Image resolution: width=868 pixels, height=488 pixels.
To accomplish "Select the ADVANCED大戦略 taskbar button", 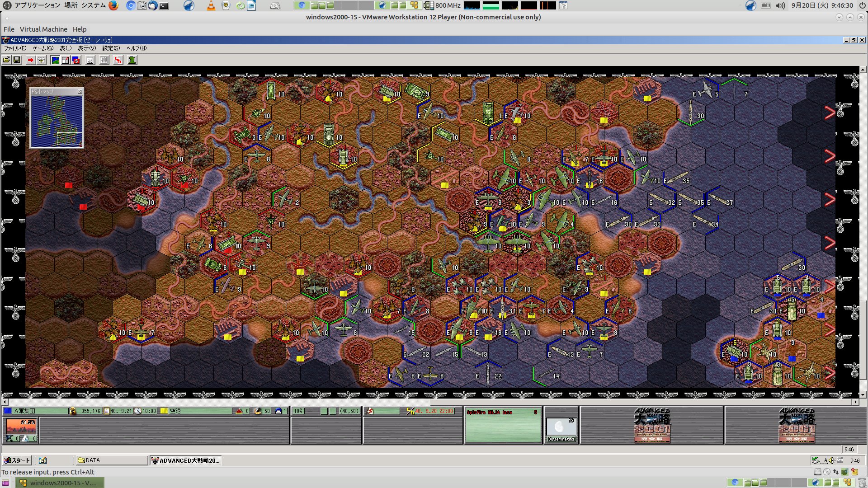I will pos(185,460).
